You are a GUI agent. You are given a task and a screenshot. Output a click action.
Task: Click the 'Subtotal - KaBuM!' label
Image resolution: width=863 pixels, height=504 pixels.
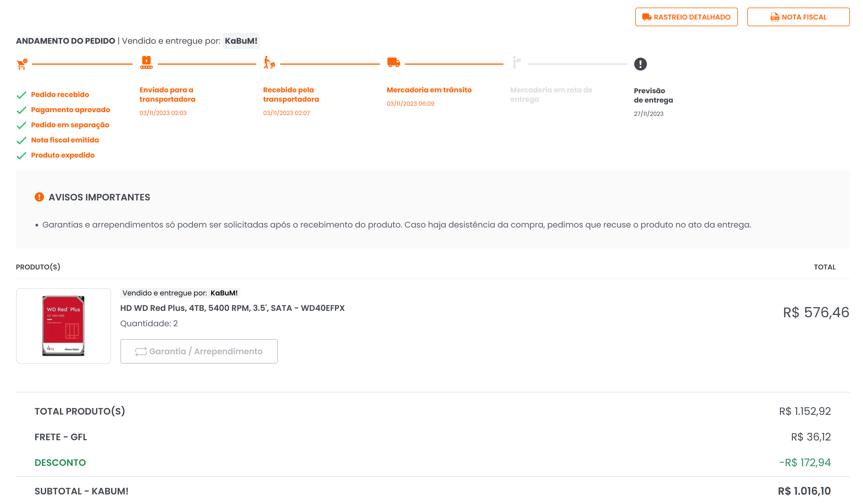[x=82, y=491]
